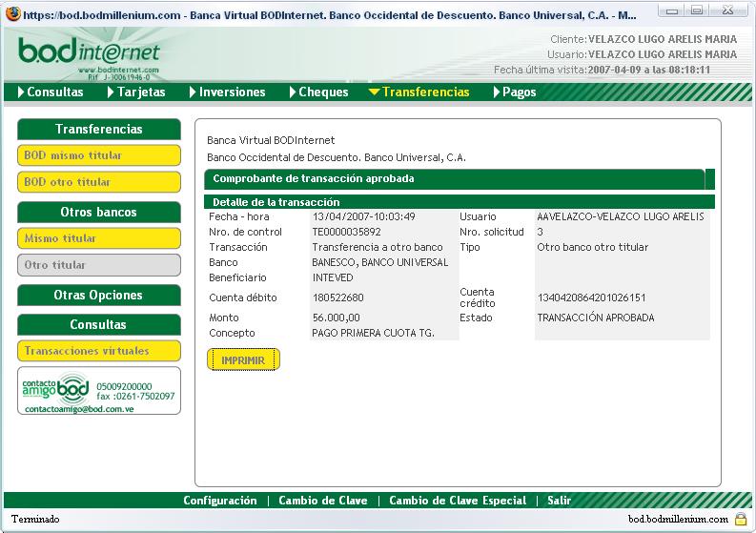Click Terminado status text
The height and width of the screenshot is (533, 756).
35,519
